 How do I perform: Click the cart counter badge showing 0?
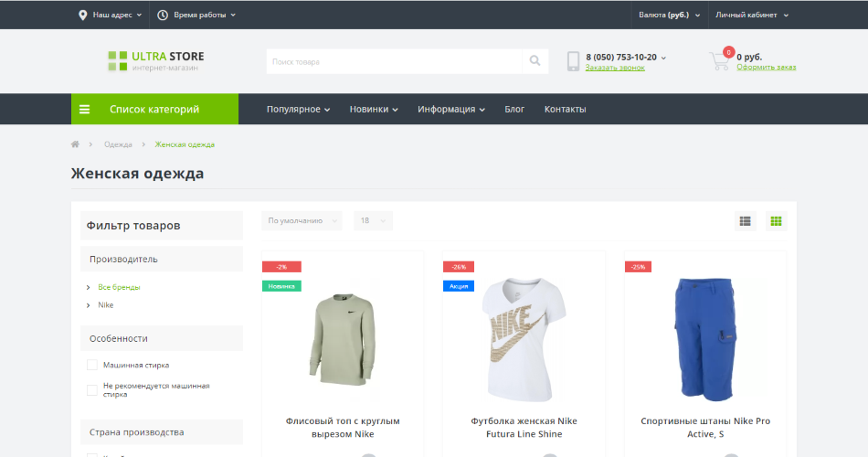pyautogui.click(x=728, y=53)
